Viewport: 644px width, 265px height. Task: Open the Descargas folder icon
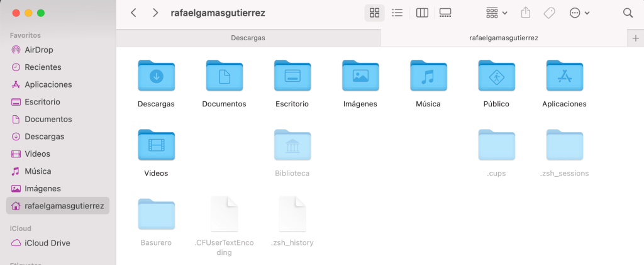click(x=156, y=76)
